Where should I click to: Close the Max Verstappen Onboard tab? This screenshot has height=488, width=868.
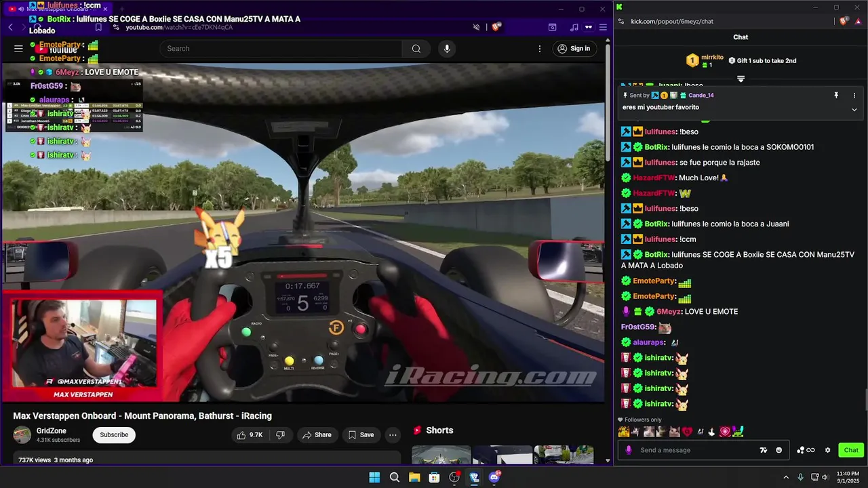[x=105, y=9]
